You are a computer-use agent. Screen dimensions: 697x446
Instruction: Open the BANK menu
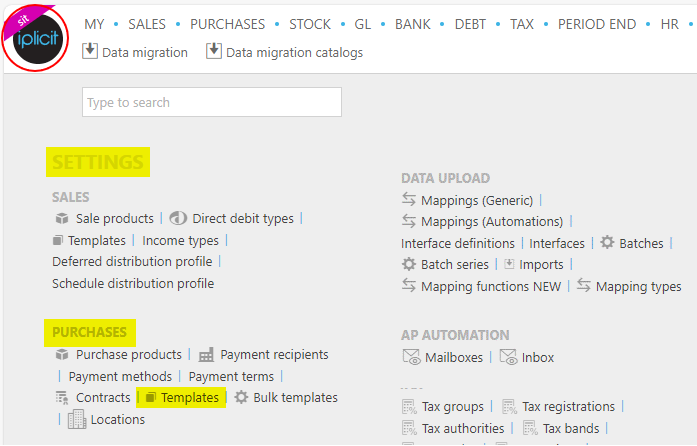tap(413, 24)
